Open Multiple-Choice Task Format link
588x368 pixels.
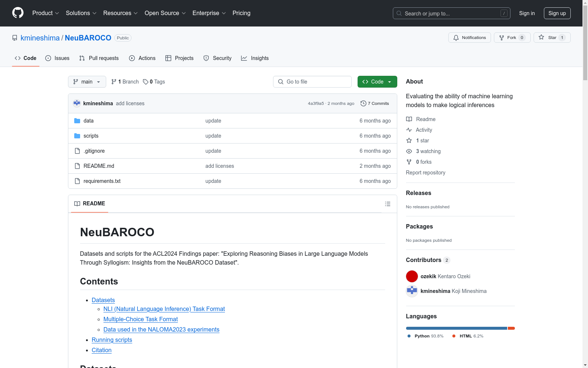(141, 319)
